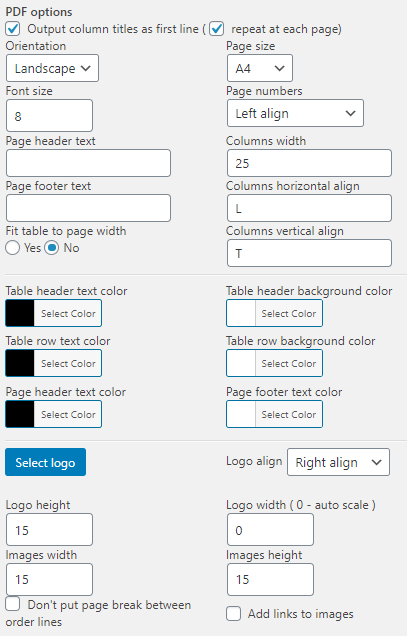Click Select Color for Page header text color
The image size is (407, 636).
(x=68, y=414)
